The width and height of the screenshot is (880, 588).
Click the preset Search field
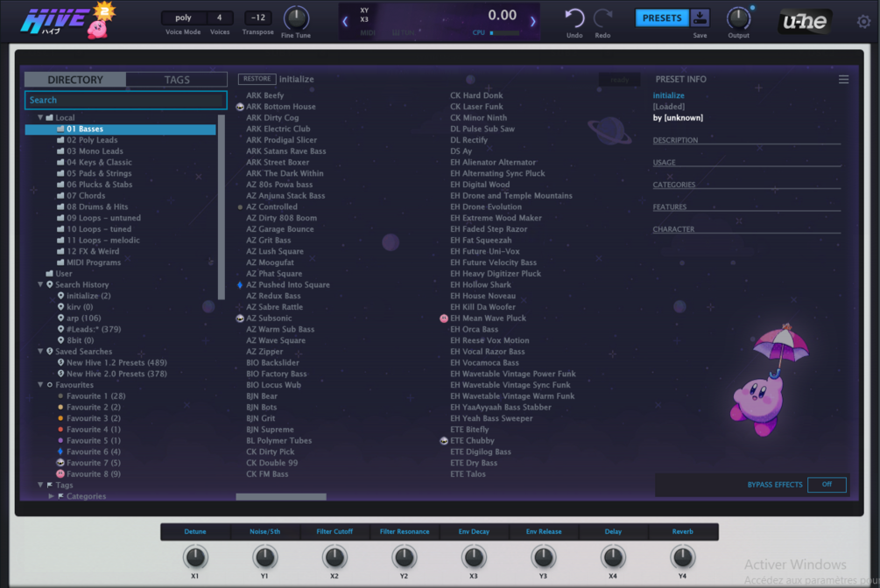click(126, 100)
